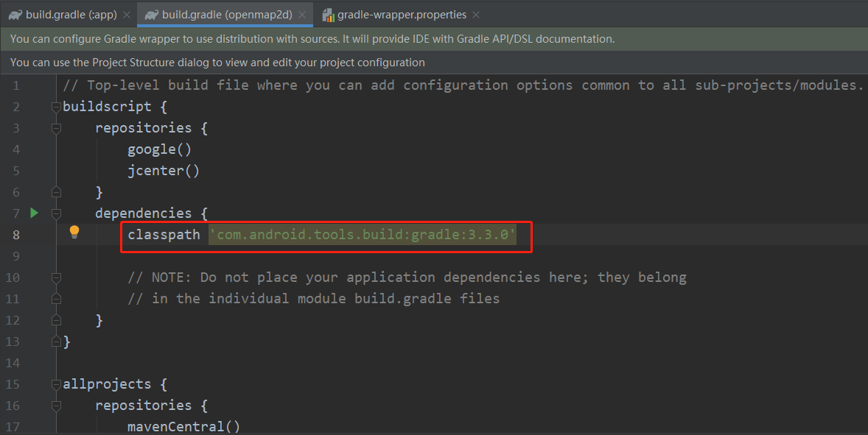Click the Gradle elephant icon on the :app tab
Viewport: 868px width, 435px height.
(15, 15)
